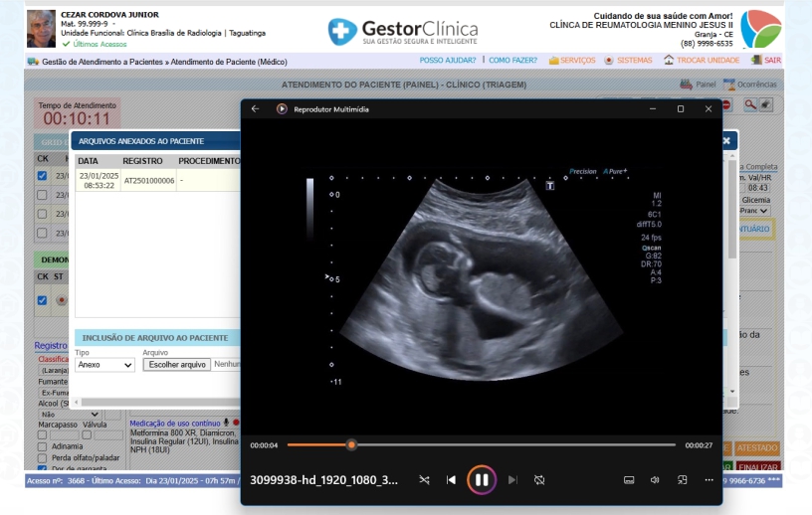
Task: Pause the ultrasound video playback
Action: coord(481,479)
